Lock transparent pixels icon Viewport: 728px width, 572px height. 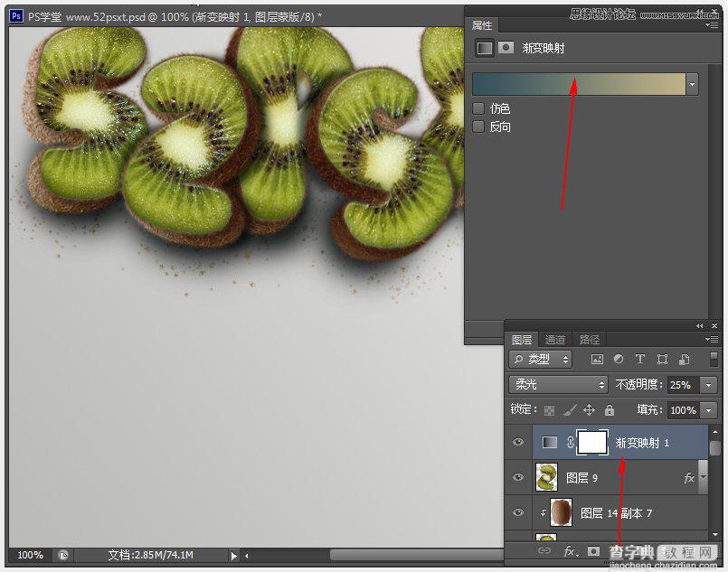click(x=549, y=410)
